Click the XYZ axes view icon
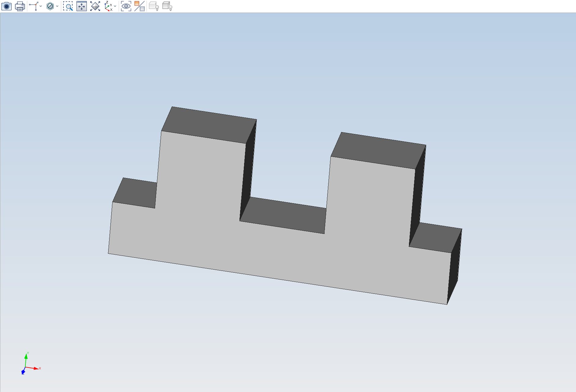This screenshot has height=392, width=576. tap(108, 6)
